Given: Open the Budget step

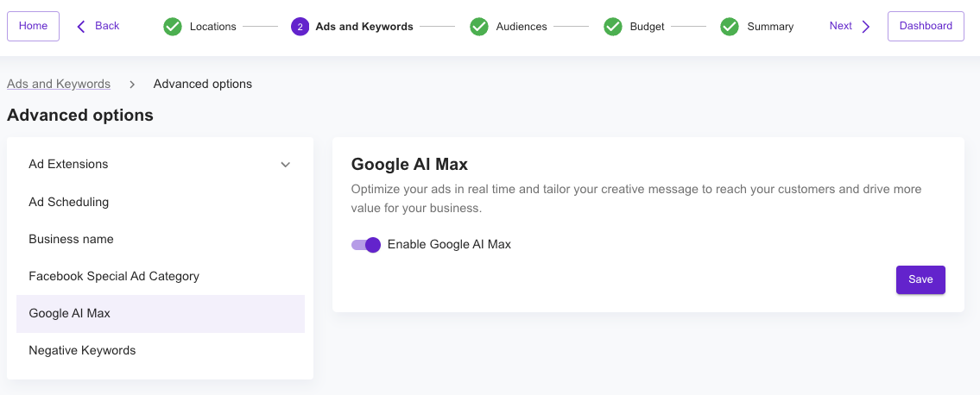Looking at the screenshot, I should click(634, 27).
